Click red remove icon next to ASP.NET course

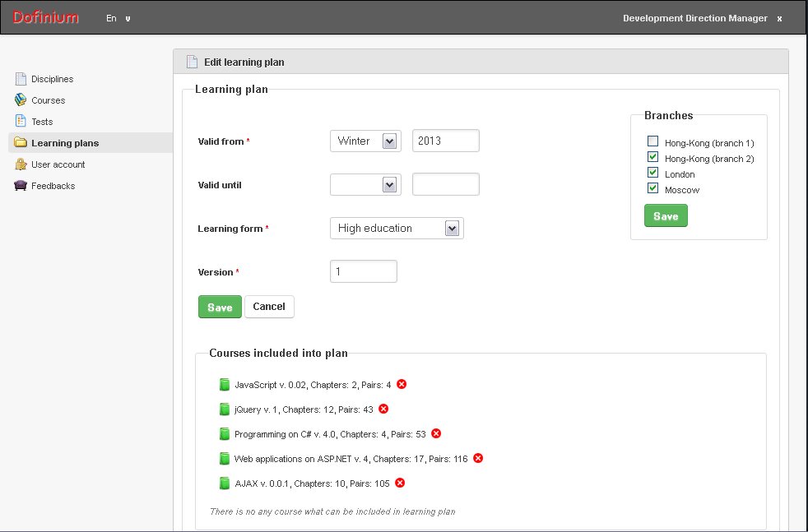pyautogui.click(x=478, y=458)
